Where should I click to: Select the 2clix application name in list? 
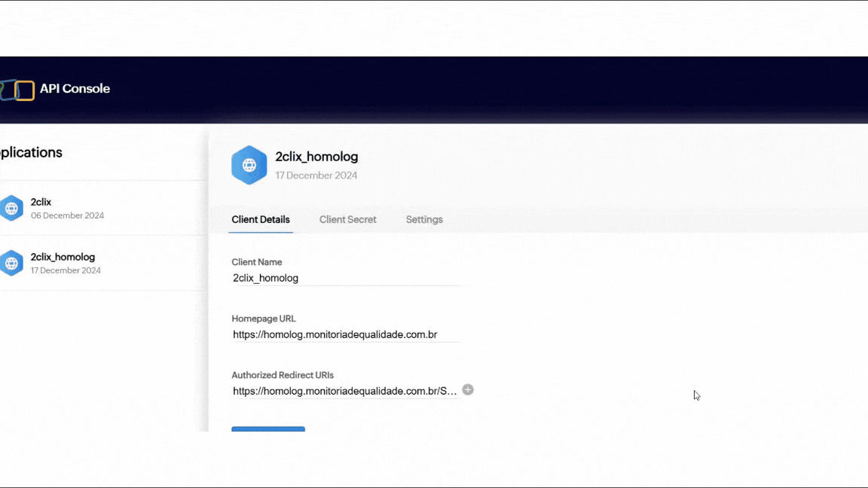(x=41, y=202)
